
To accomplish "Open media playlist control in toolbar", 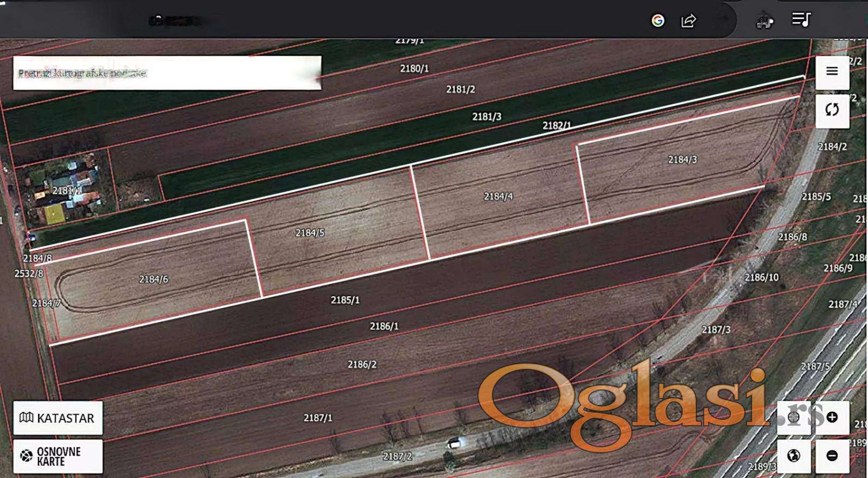I will point(801,20).
